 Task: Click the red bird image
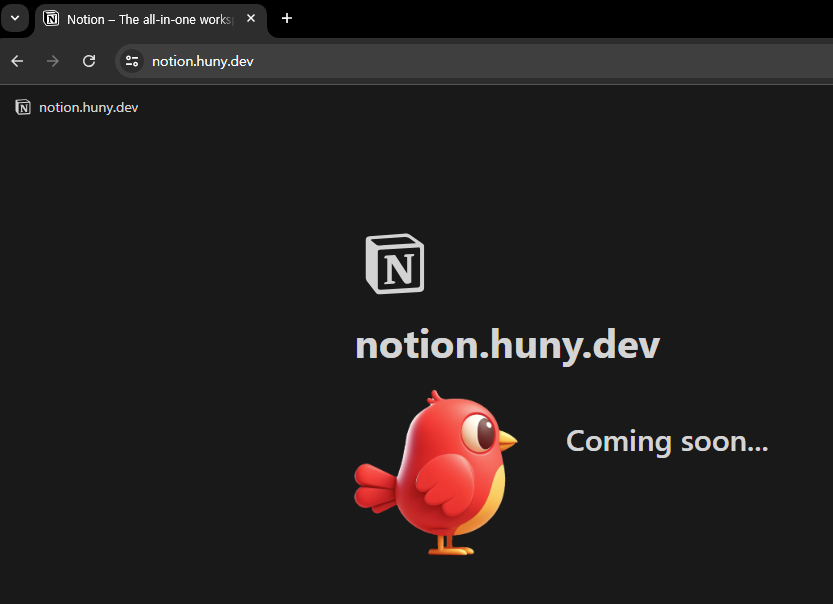point(436,473)
